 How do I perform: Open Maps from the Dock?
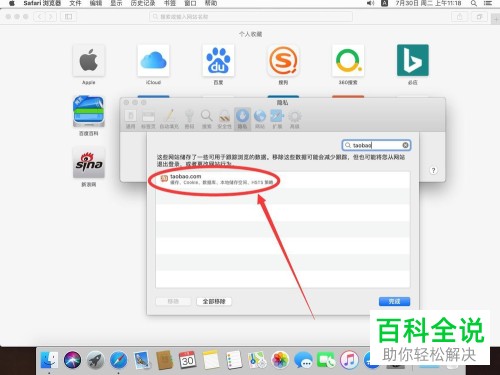pyautogui.click(x=257, y=360)
